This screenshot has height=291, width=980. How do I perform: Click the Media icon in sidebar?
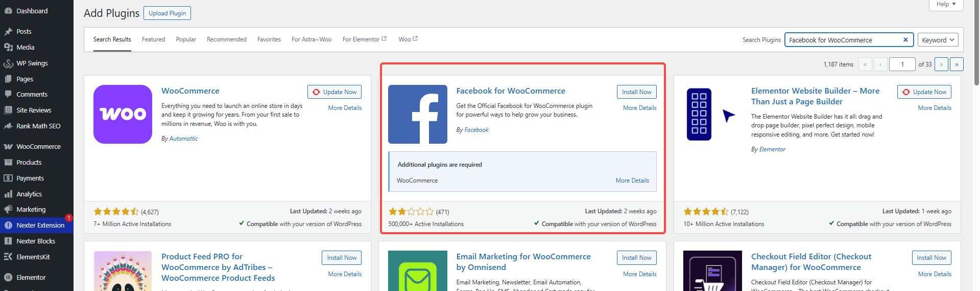click(8, 47)
